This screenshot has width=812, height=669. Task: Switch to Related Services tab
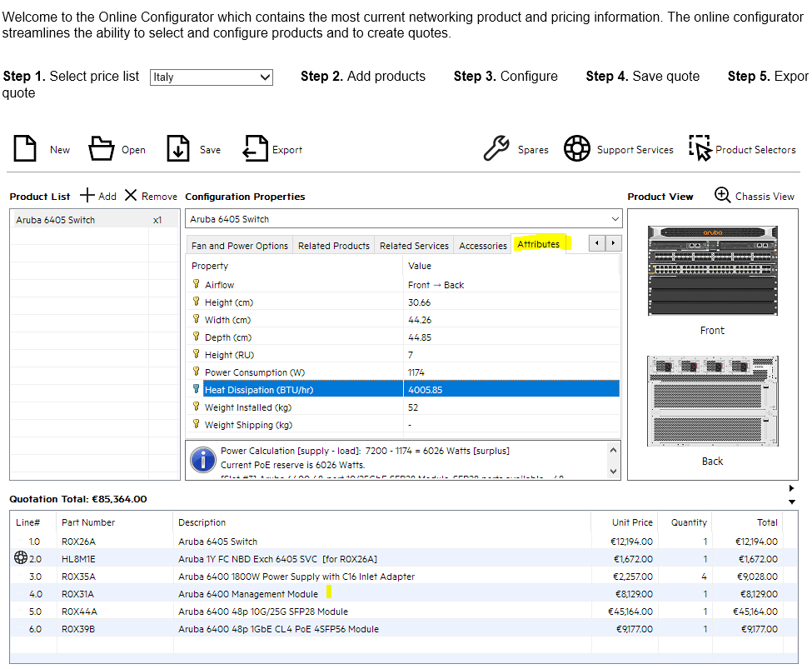coord(414,246)
